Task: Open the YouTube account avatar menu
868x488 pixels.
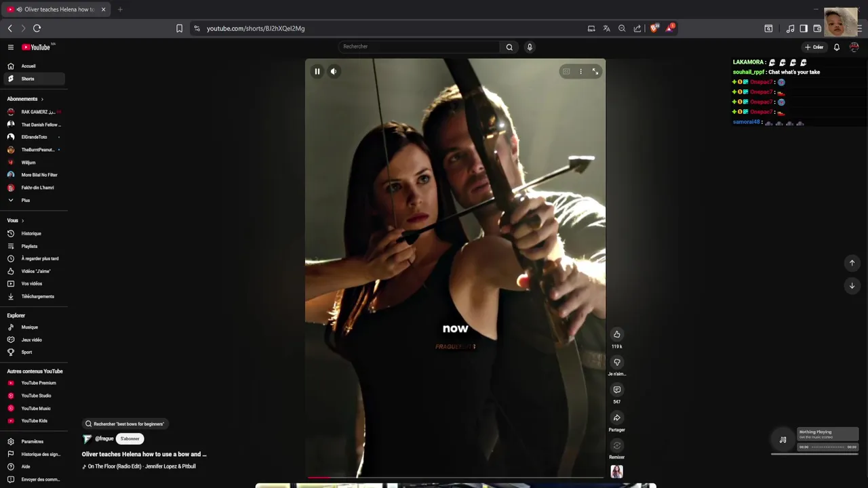Action: coord(854,47)
